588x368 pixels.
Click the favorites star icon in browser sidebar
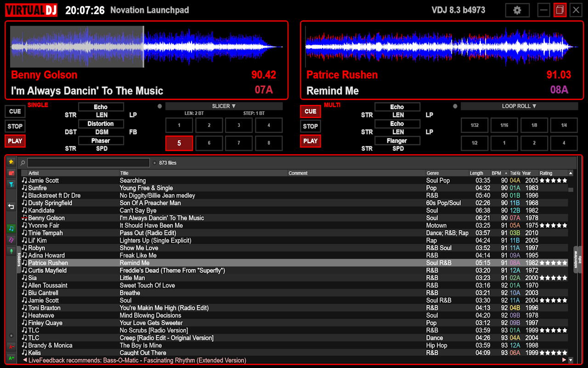[x=11, y=162]
